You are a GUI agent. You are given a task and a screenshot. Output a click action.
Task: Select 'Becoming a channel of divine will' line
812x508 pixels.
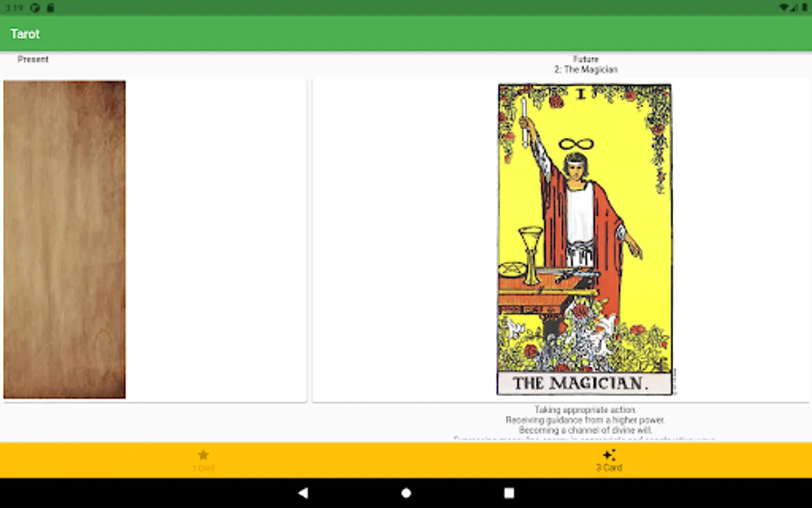pos(585,430)
